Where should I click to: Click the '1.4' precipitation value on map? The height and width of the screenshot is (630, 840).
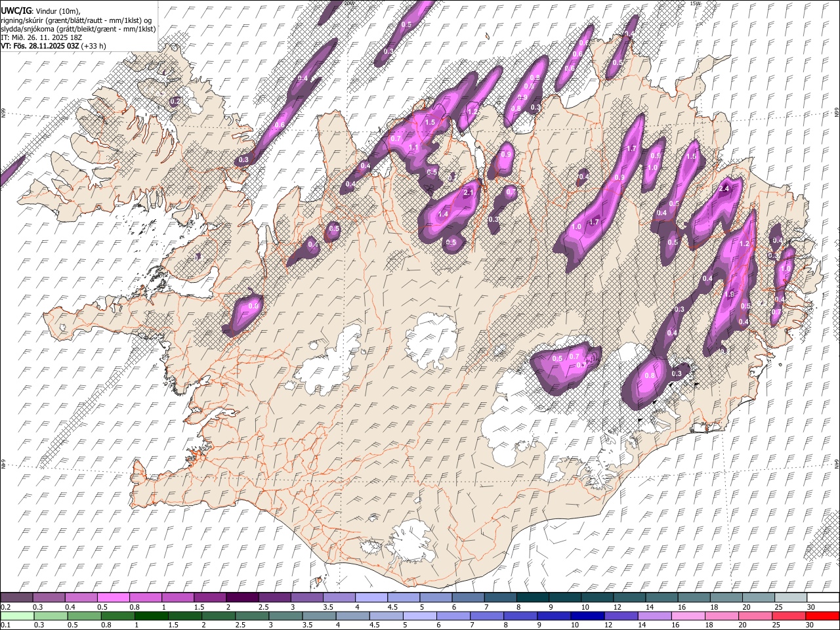click(443, 215)
